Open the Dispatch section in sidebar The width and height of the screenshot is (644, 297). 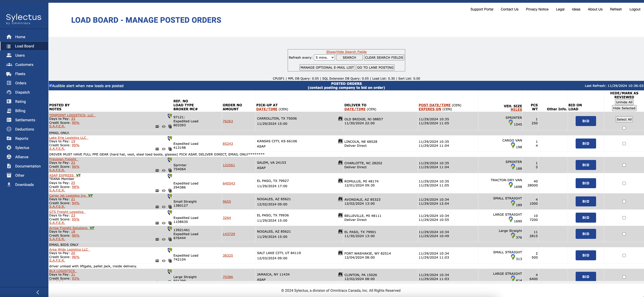pos(22,92)
